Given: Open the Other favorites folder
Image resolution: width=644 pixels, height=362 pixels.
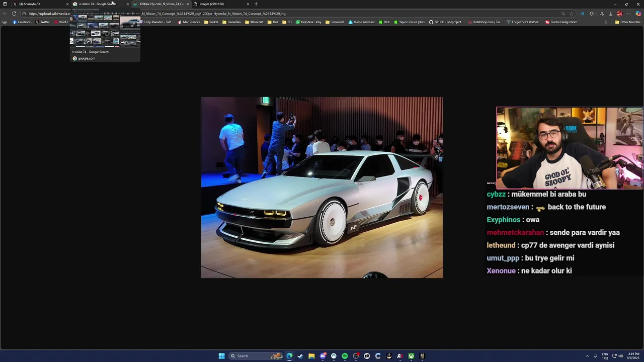Looking at the screenshot, I should tap(627, 22).
